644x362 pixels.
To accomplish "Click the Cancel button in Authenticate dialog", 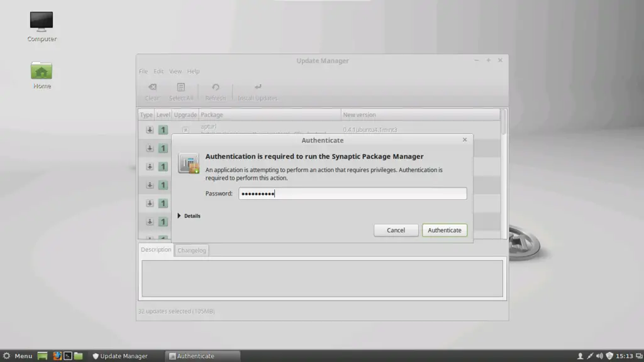I will pos(396,230).
